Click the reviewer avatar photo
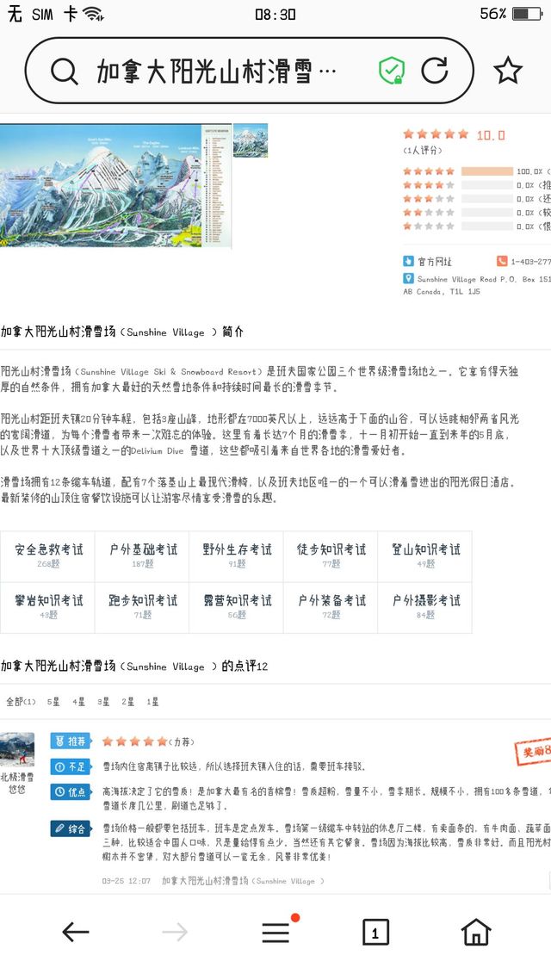This screenshot has height=980, width=551. click(x=17, y=749)
